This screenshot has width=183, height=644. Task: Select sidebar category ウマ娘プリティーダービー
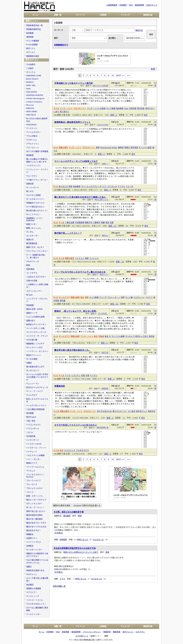coord(37,180)
